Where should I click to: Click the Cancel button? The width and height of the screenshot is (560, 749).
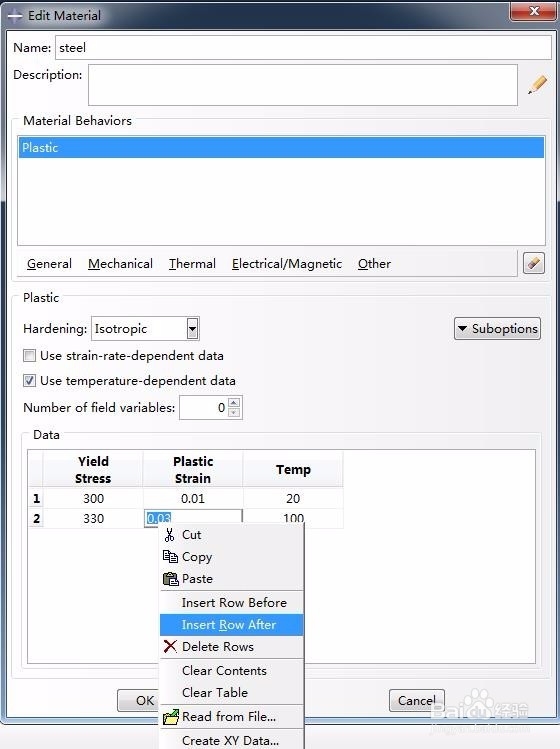coord(417,700)
